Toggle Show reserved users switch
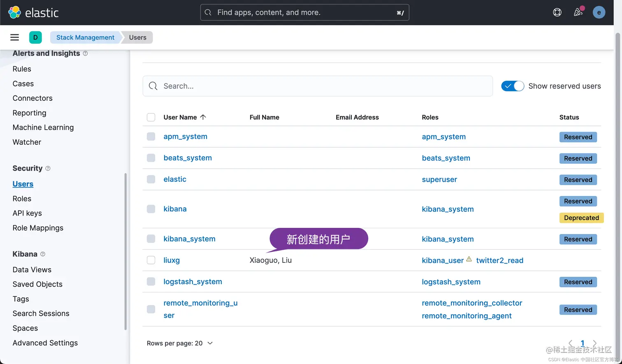 point(513,86)
